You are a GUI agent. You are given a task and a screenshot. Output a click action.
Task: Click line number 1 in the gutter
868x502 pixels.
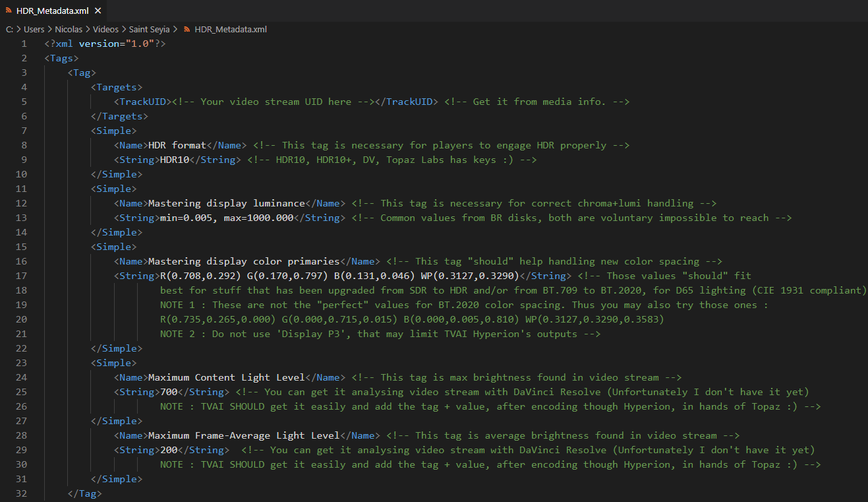tap(24, 44)
